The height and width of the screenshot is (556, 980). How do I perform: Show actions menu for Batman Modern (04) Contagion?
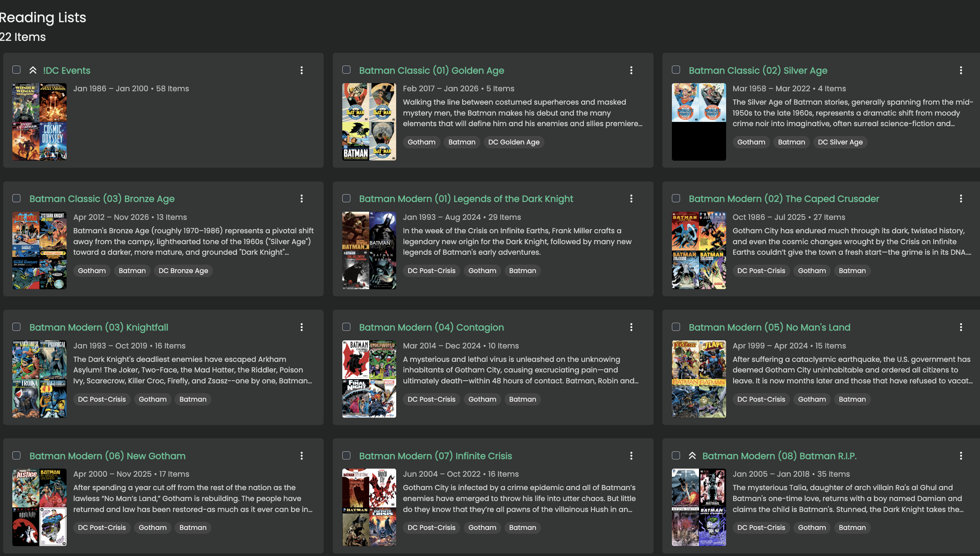click(x=631, y=327)
